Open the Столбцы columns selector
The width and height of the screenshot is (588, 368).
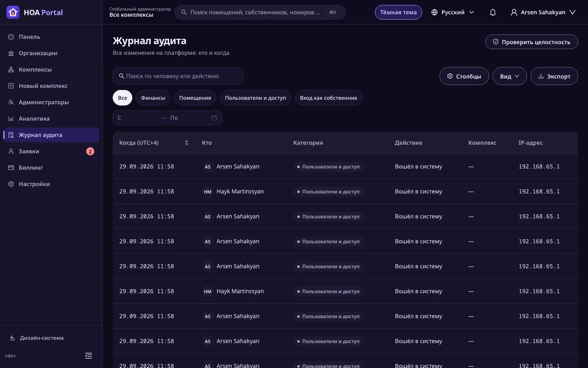pos(464,76)
